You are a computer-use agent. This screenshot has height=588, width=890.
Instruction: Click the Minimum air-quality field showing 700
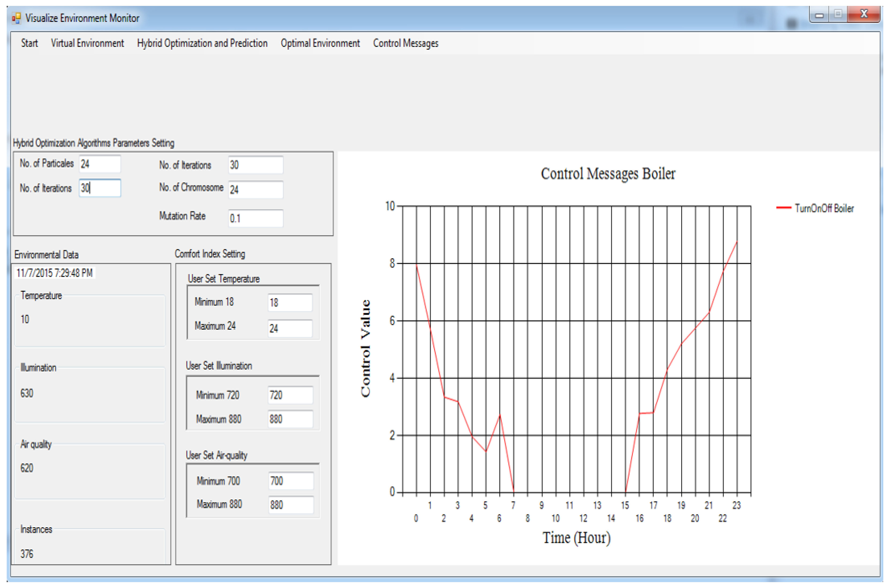click(x=291, y=481)
